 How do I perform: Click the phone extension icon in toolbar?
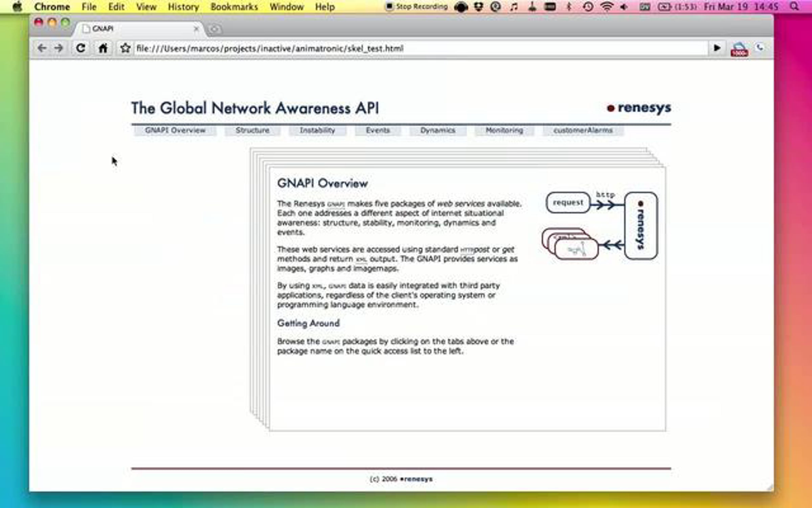pyautogui.click(x=760, y=48)
